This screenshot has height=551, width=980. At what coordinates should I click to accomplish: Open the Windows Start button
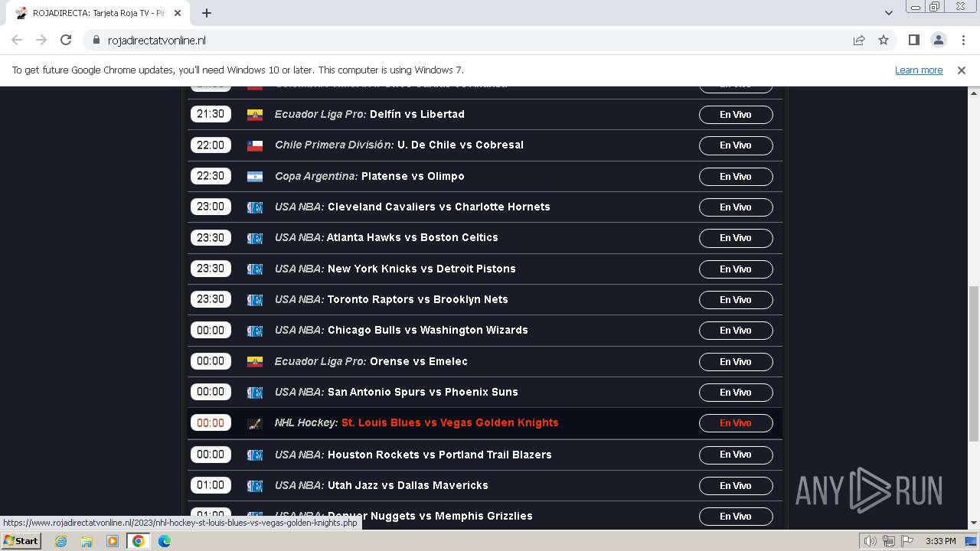(21, 540)
